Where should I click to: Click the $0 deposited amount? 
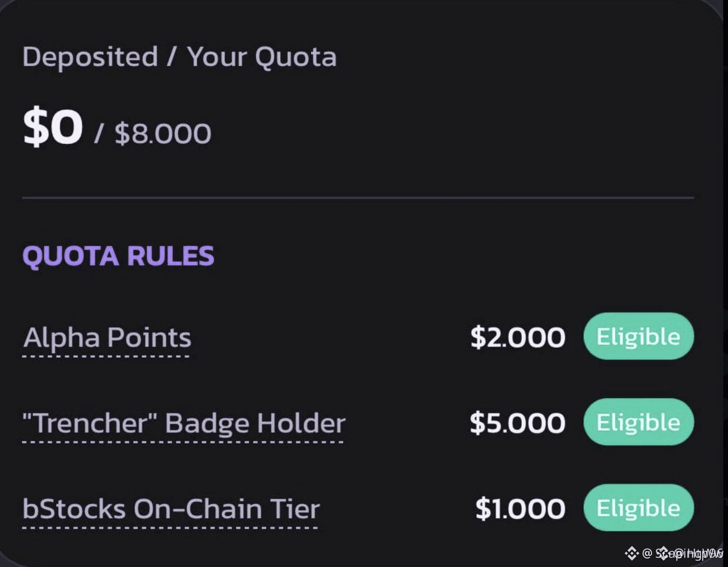click(53, 127)
